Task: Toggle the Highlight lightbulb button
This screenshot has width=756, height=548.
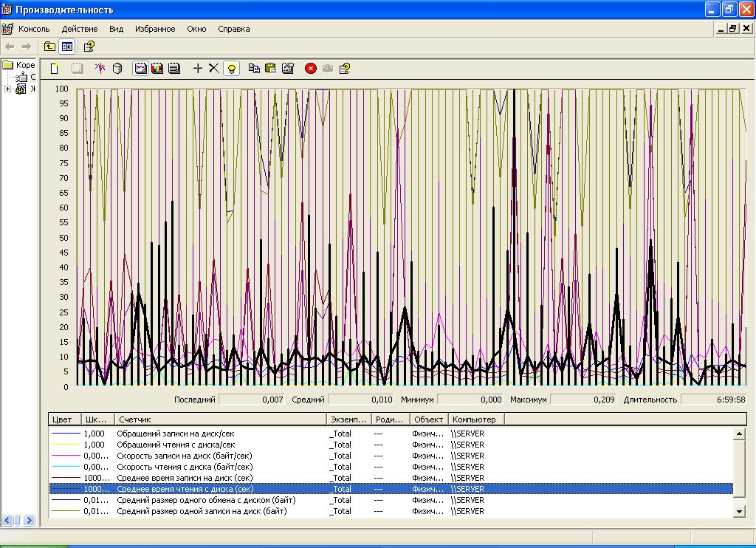Action: tap(231, 69)
